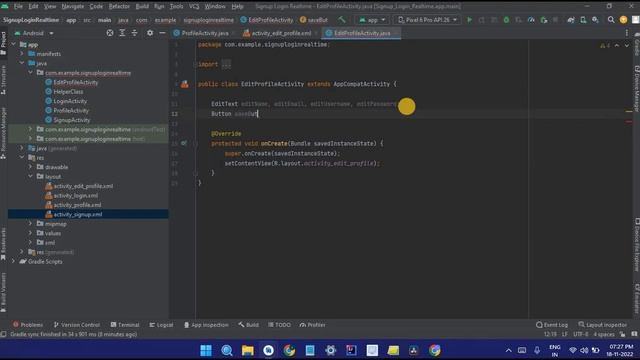Open HelperClass in project tree
Screen dimensions: 640x360
(68, 92)
